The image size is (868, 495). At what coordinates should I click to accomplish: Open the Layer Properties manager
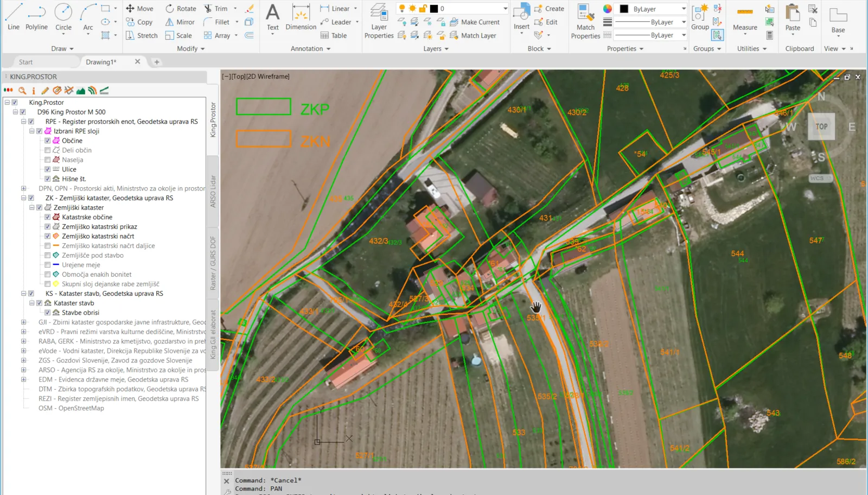click(x=379, y=22)
